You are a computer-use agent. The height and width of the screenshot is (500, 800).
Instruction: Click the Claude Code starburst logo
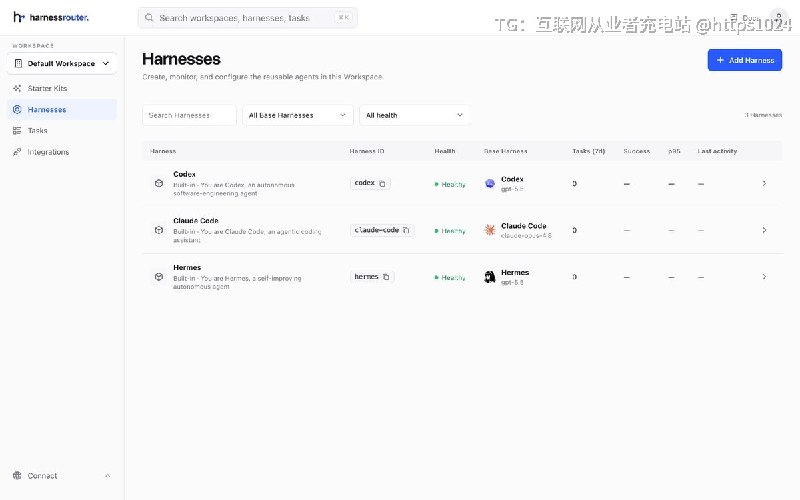tap(490, 230)
